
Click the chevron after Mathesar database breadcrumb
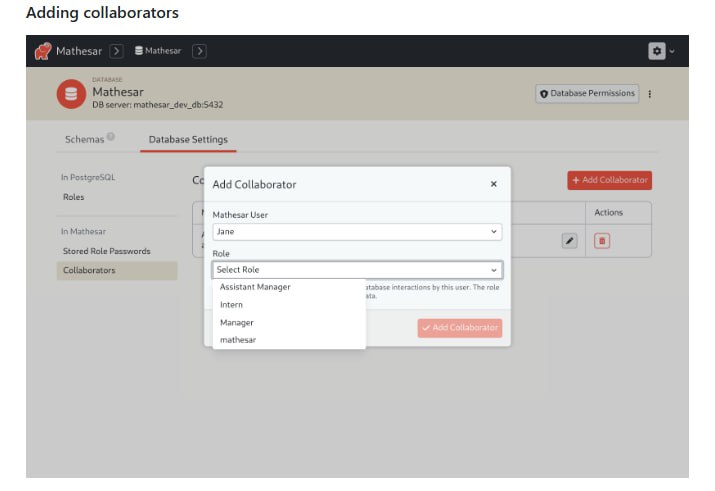pyautogui.click(x=199, y=51)
